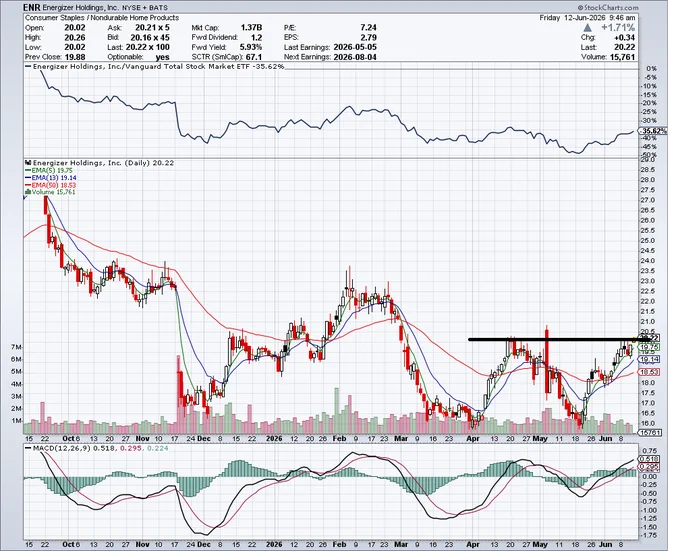Click the EMA(13) 19.14 legend entry
Viewport: 680px width, 551px height.
coord(51,178)
